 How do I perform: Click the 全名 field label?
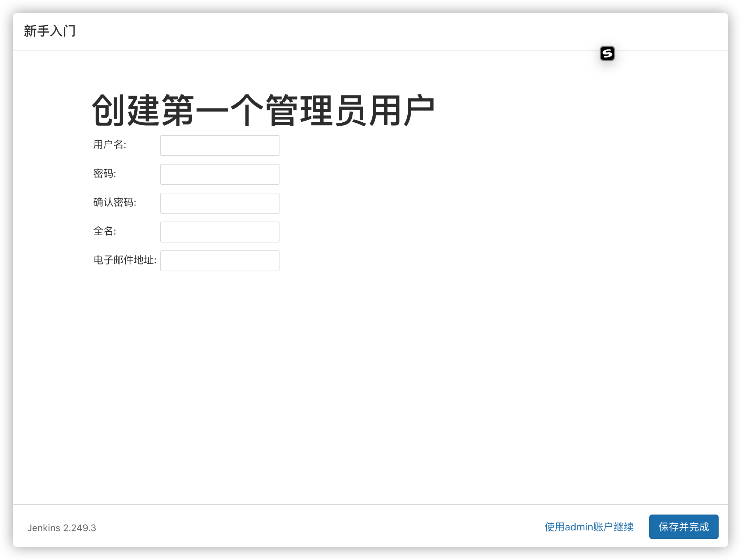[x=104, y=232]
